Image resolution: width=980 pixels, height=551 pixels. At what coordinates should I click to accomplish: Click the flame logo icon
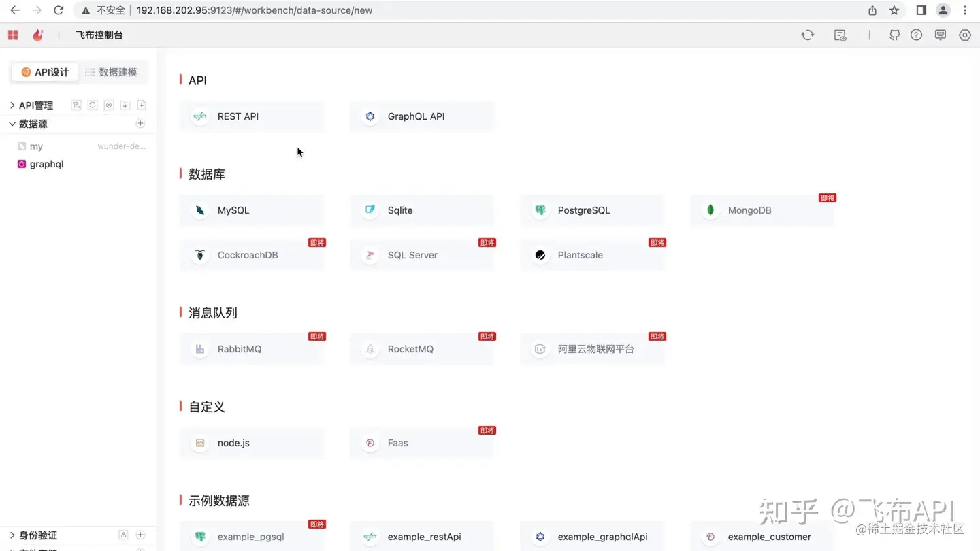38,35
